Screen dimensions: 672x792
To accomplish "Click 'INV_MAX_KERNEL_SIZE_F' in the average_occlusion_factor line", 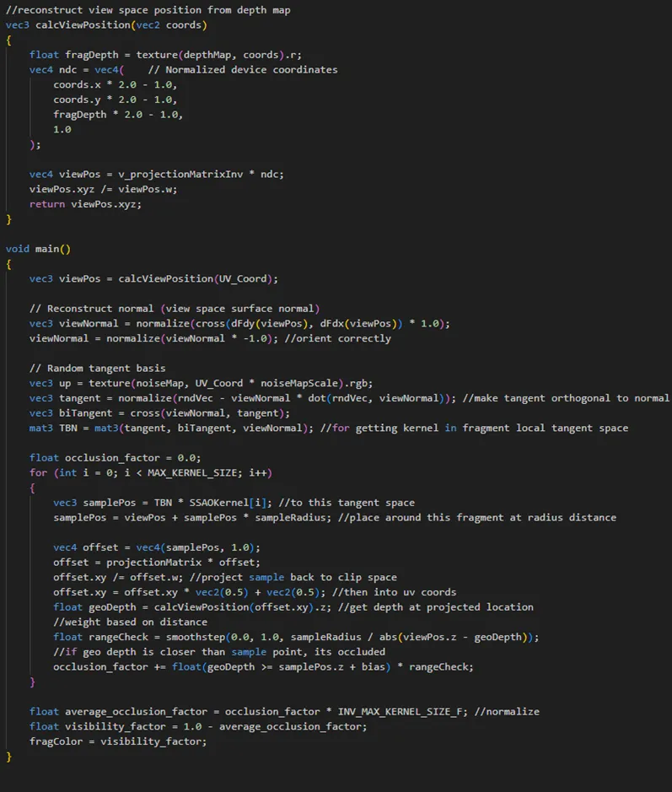I will pyautogui.click(x=400, y=712).
